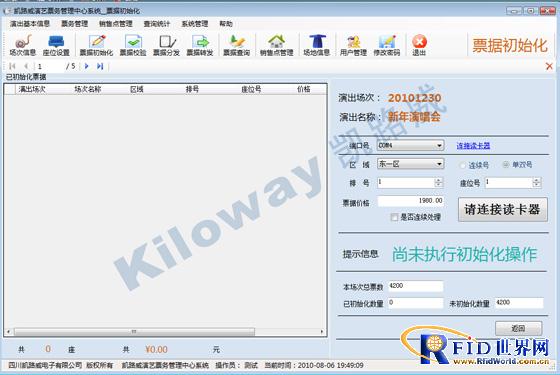Increase the 座位号 spinner value
560x375 pixels.
click(x=536, y=180)
